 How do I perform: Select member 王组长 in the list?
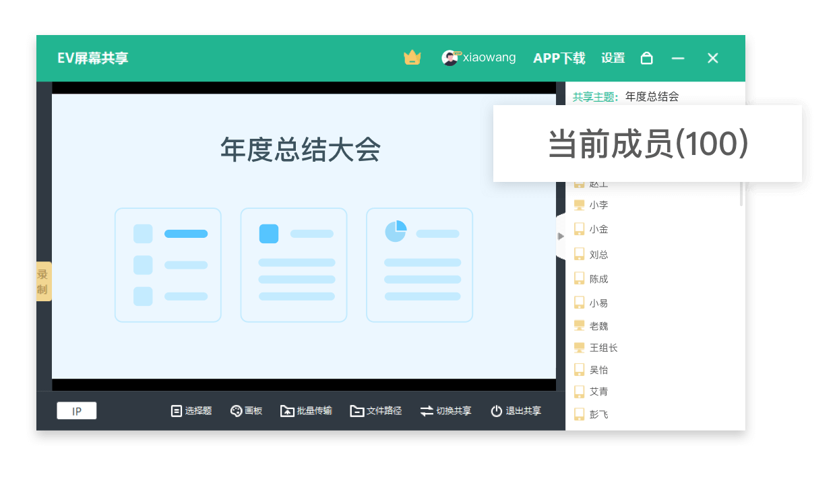click(x=603, y=348)
